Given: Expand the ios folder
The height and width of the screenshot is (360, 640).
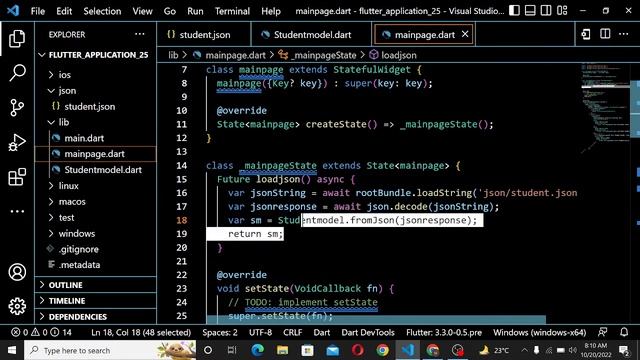Looking at the screenshot, I should [96, 75].
